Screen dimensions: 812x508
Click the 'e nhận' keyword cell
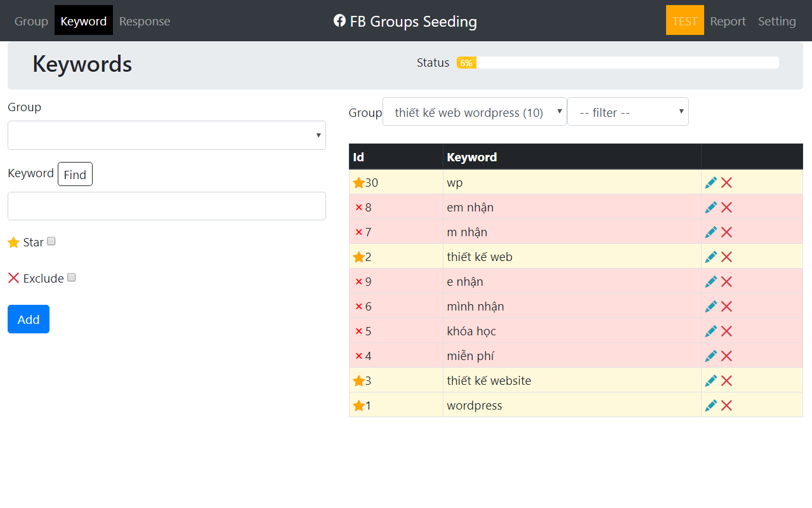click(x=572, y=281)
